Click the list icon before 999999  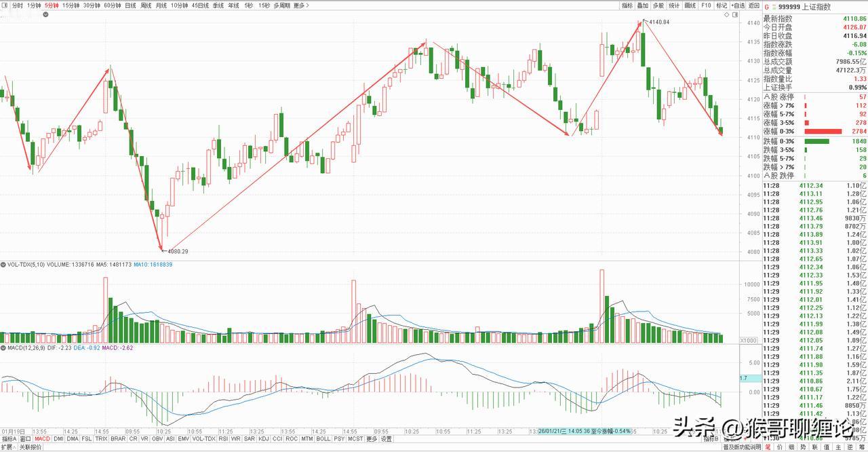pyautogui.click(x=774, y=7)
